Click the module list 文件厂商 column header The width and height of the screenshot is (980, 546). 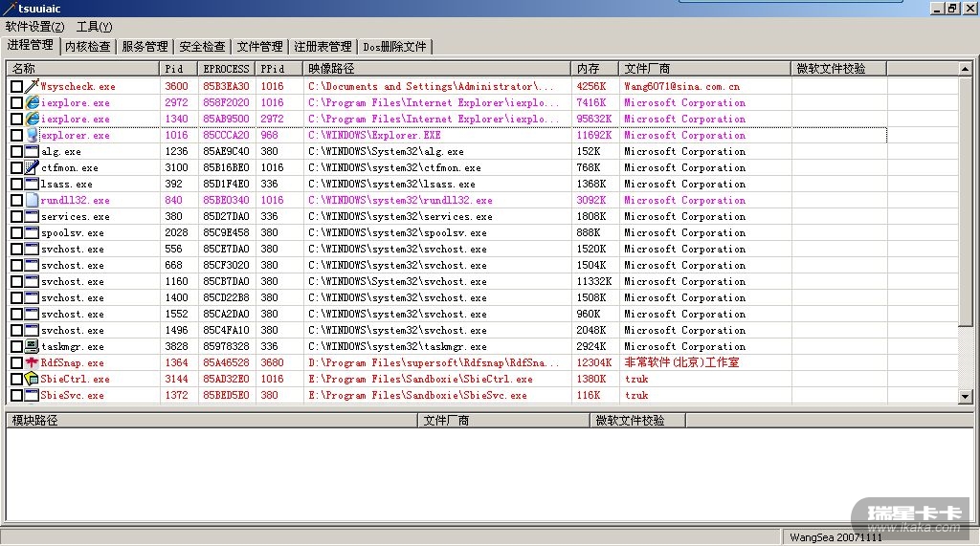coord(503,421)
